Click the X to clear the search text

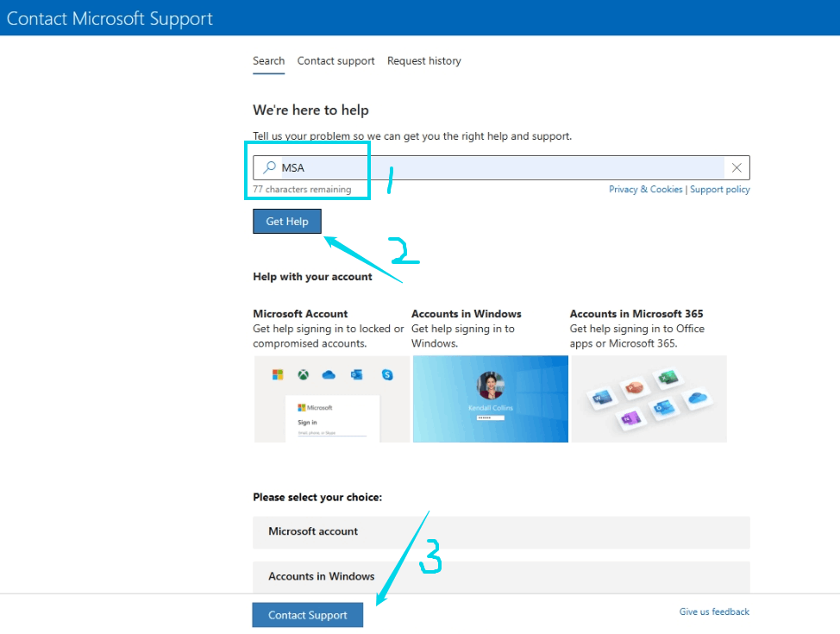tap(737, 167)
